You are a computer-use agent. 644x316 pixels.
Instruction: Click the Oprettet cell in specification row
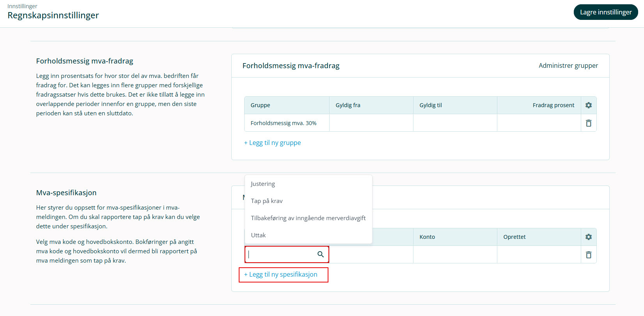pyautogui.click(x=539, y=255)
